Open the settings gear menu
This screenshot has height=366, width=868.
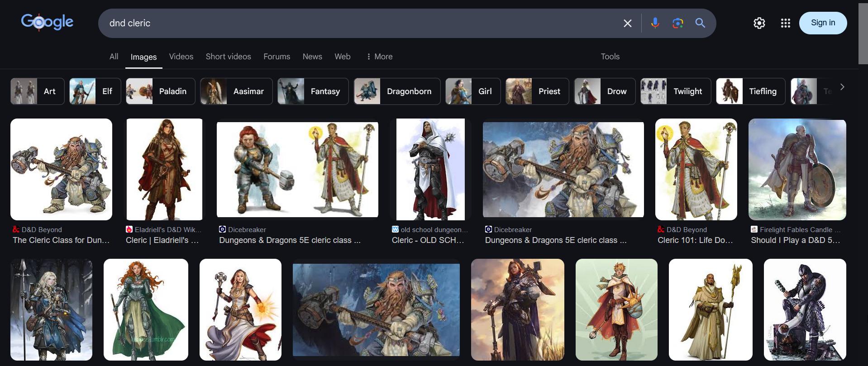pos(759,23)
